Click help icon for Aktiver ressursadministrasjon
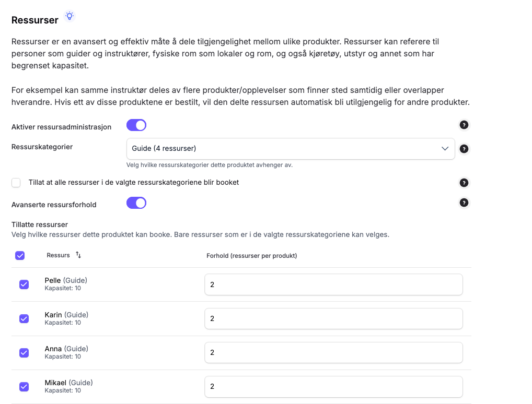 tap(464, 125)
